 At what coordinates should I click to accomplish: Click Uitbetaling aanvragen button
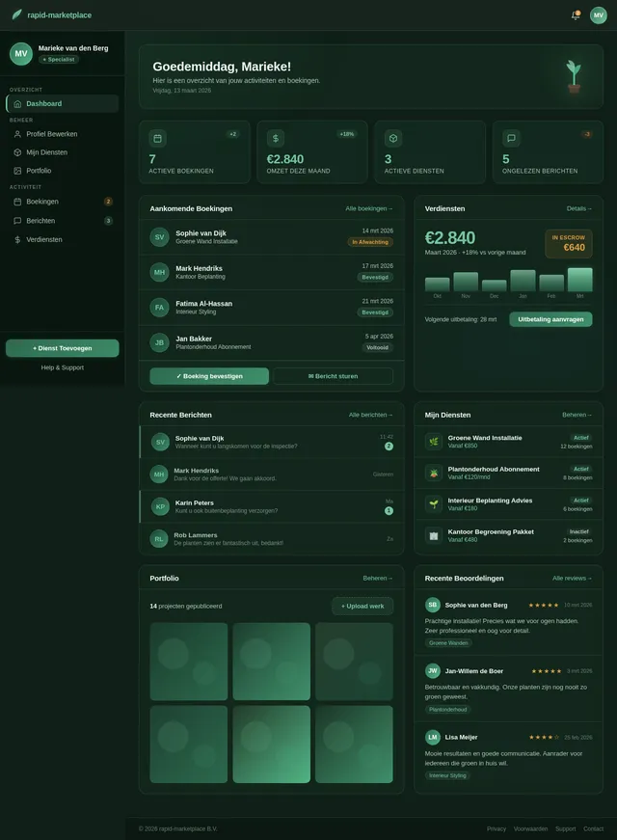[550, 319]
